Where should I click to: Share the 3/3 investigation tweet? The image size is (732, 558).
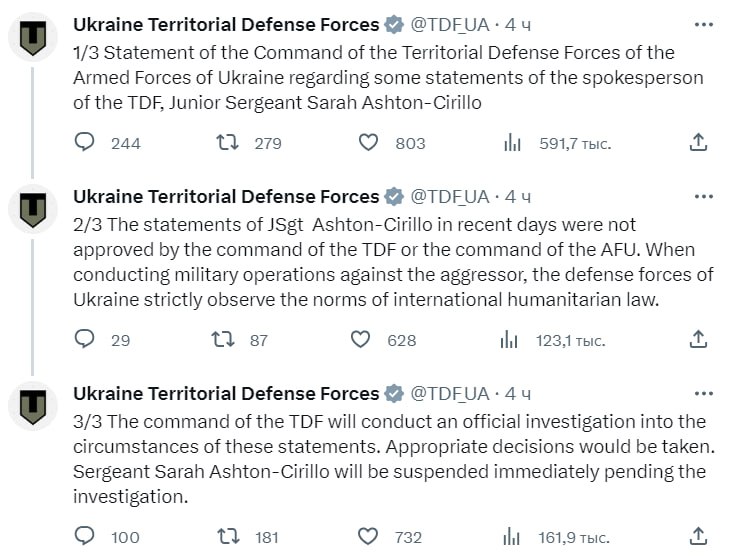(699, 537)
